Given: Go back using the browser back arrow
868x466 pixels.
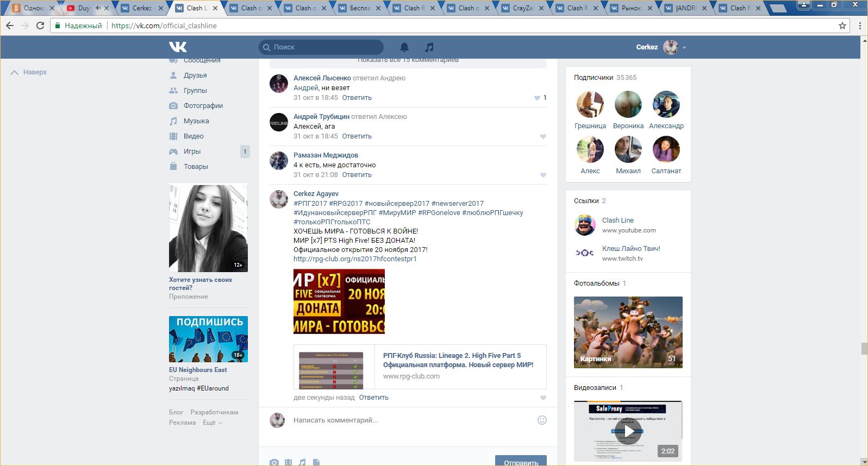Looking at the screenshot, I should (10, 26).
